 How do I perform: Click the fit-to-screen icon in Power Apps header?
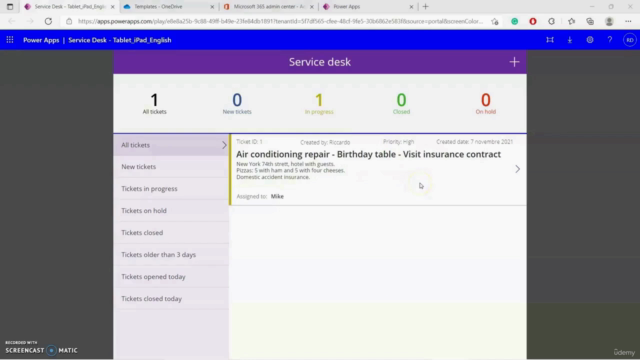tap(550, 40)
